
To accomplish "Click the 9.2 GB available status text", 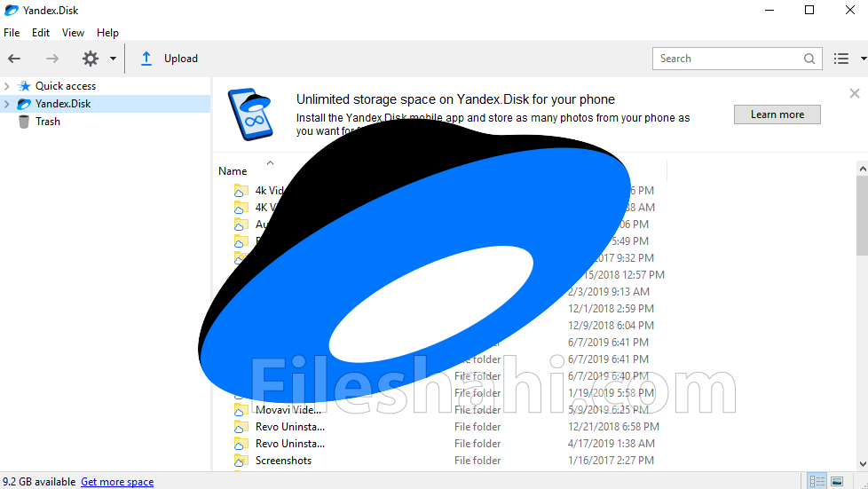I will [x=39, y=482].
